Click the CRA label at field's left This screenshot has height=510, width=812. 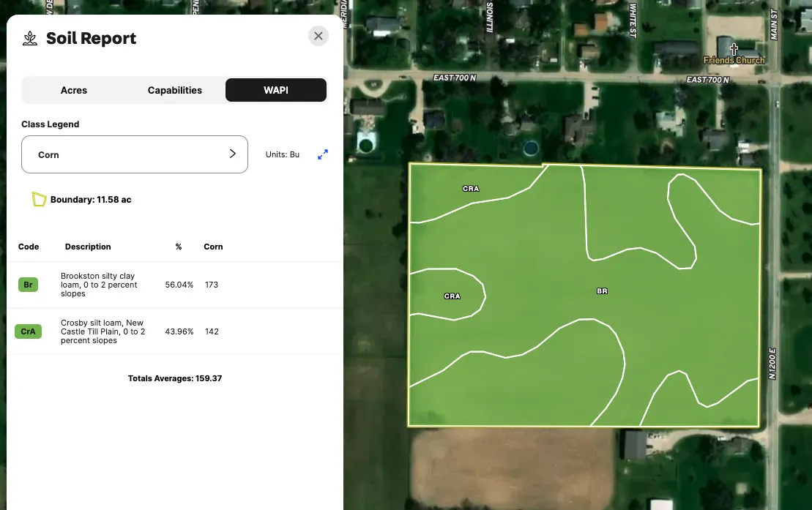click(452, 296)
